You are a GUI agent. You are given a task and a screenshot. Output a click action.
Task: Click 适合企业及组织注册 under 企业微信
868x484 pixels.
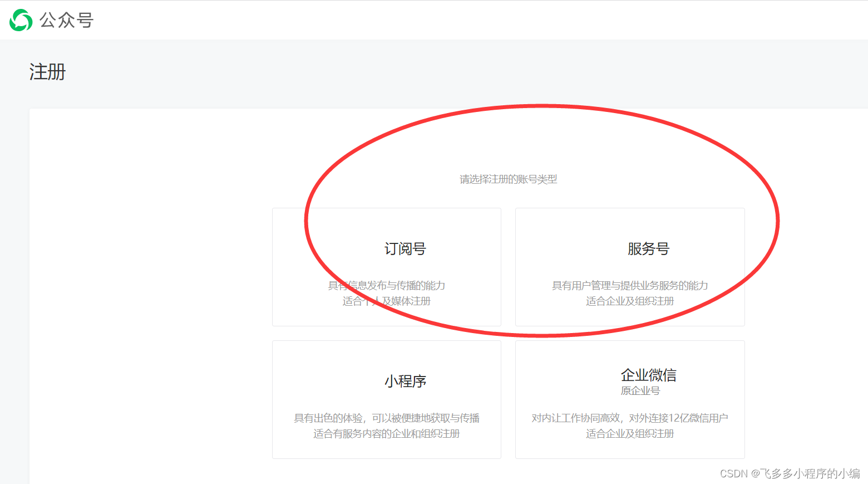(630, 434)
